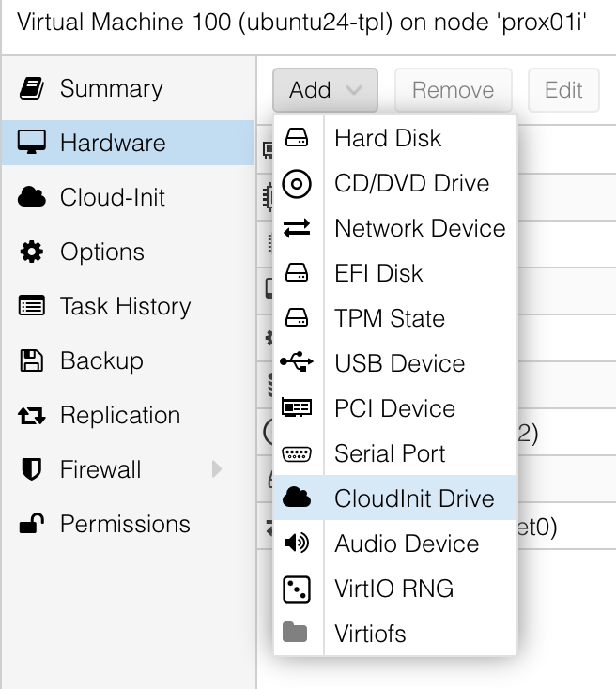The width and height of the screenshot is (616, 689).
Task: Click the Audio Device speaker icon
Action: (x=297, y=544)
